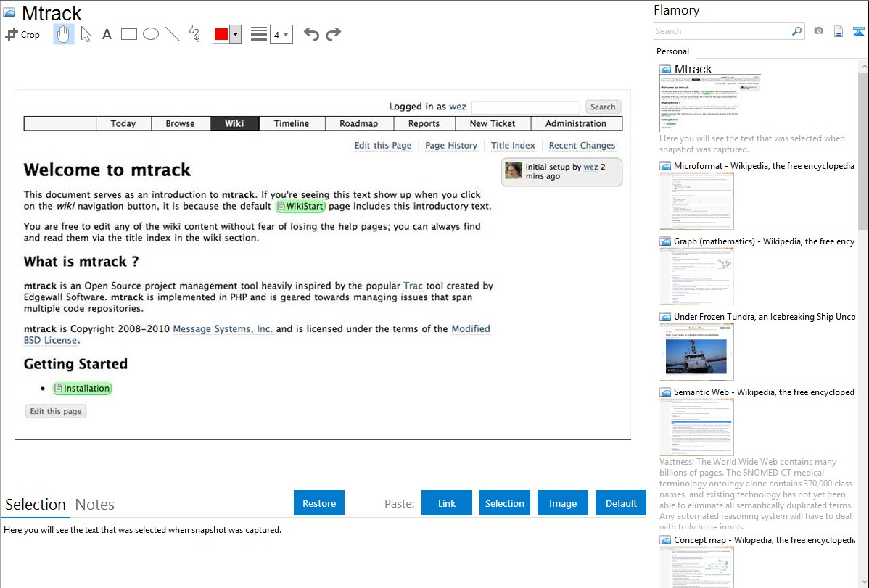Click the page icon next to WikiStart
The width and height of the screenshot is (869, 588).
point(281,206)
